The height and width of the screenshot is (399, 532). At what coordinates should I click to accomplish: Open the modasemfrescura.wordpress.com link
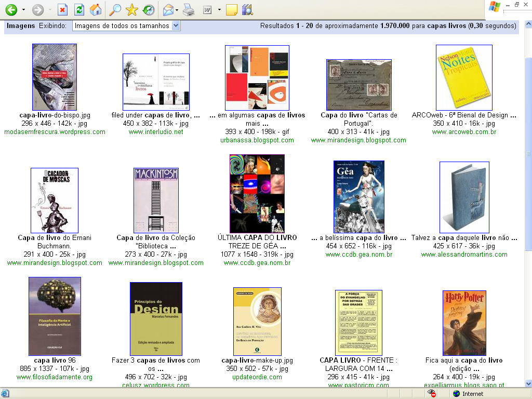pyautogui.click(x=55, y=132)
